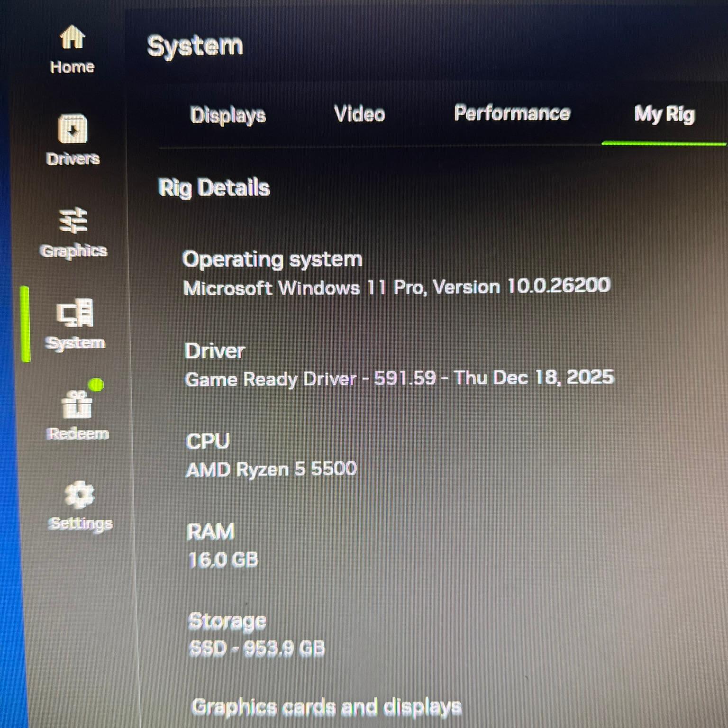Viewport: 728px width, 728px height.
Task: Click the CPU label
Action: click(208, 441)
